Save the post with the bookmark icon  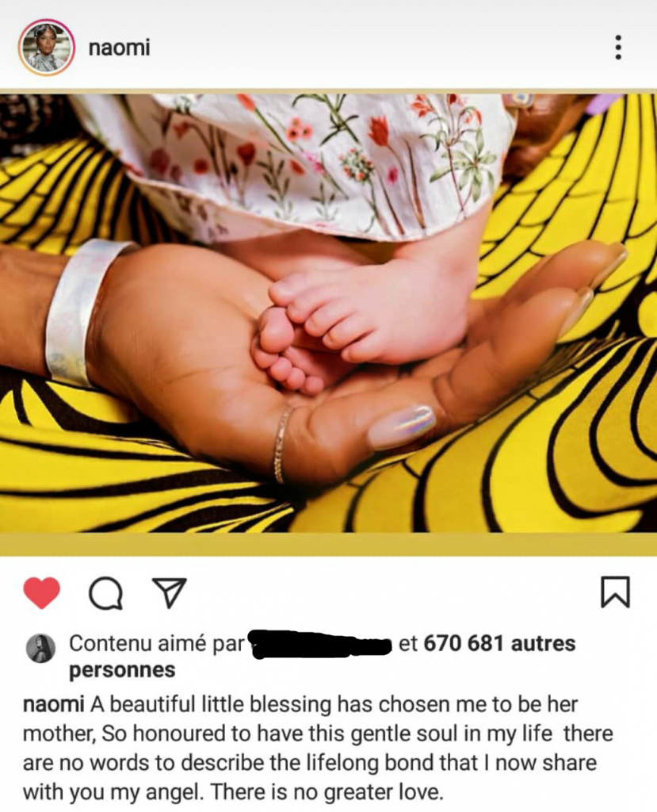coord(615,592)
